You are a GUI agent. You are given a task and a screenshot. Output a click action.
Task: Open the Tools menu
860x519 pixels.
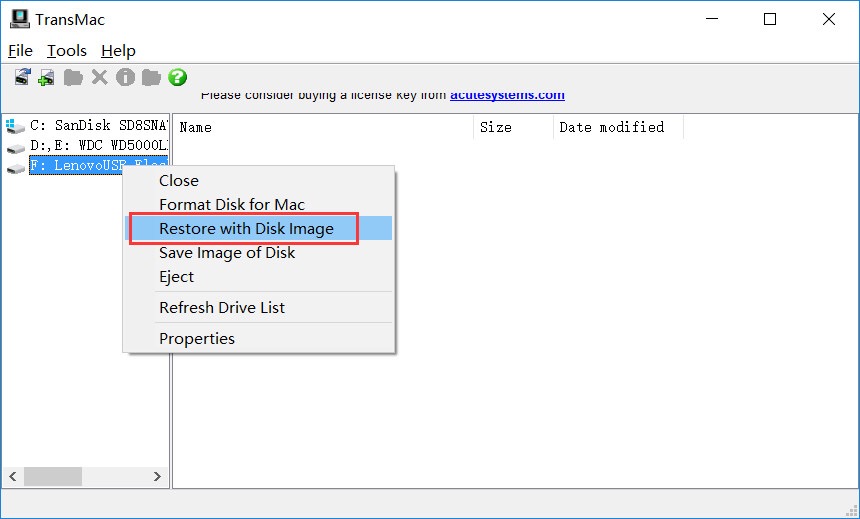(67, 51)
